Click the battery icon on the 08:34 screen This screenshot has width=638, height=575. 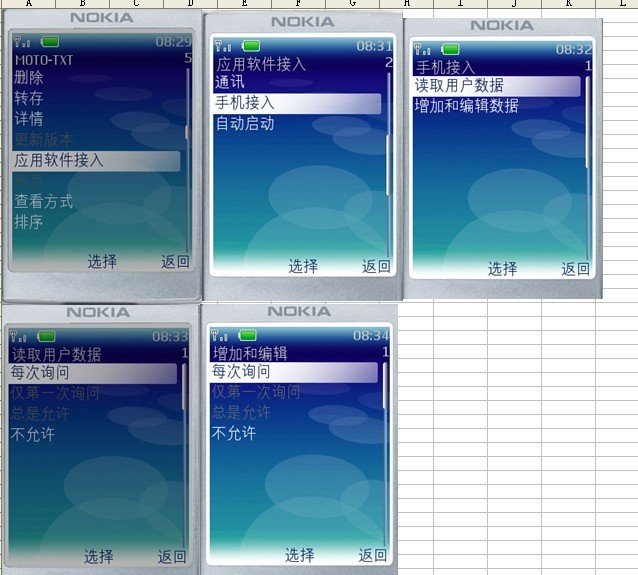(x=247, y=335)
